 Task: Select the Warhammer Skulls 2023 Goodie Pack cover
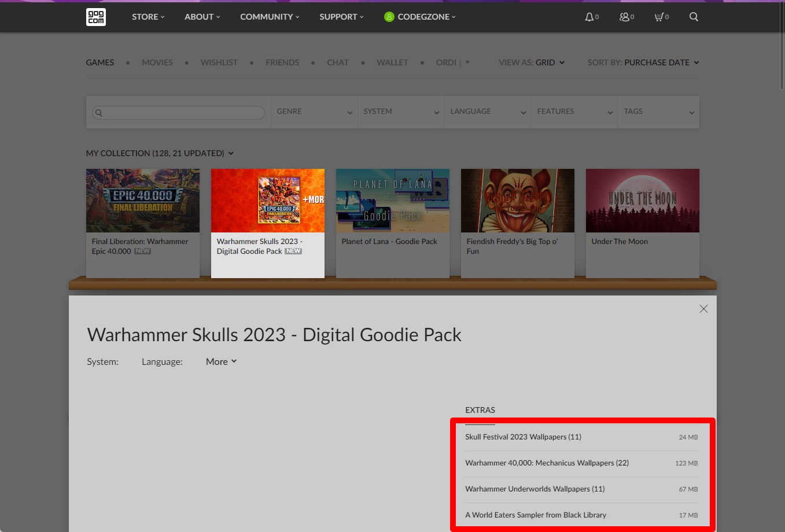[x=268, y=201]
